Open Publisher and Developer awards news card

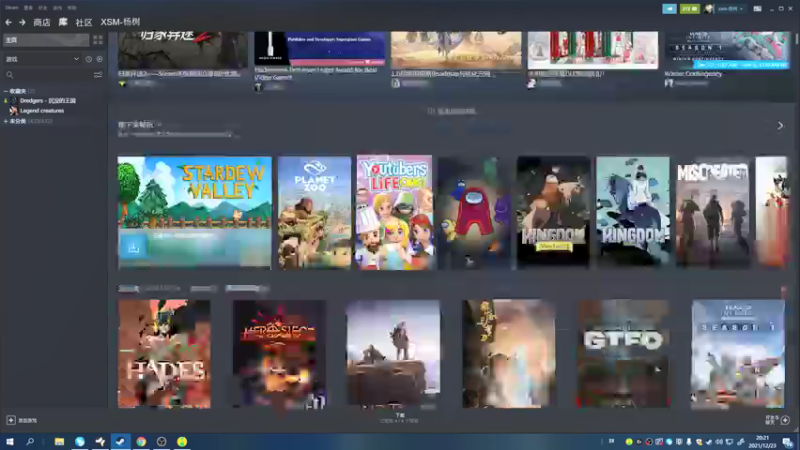point(319,48)
